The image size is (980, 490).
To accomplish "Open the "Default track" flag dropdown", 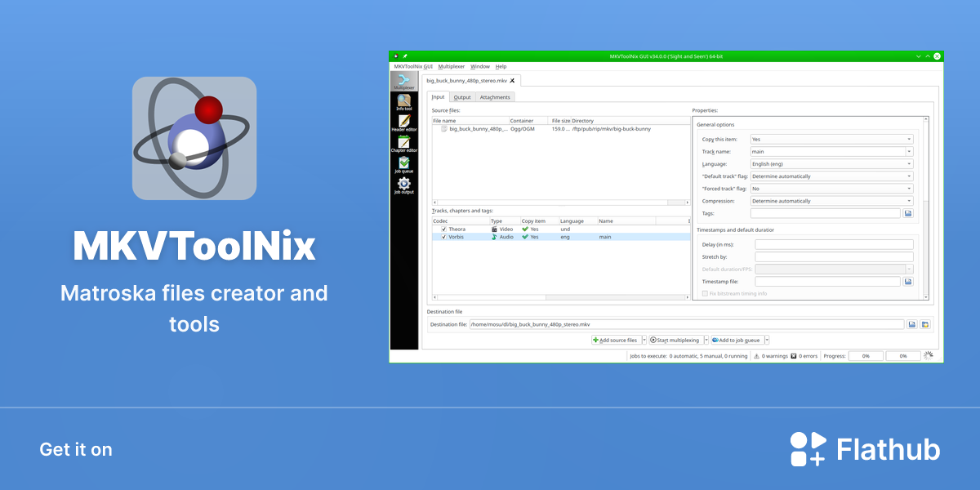I will (831, 176).
